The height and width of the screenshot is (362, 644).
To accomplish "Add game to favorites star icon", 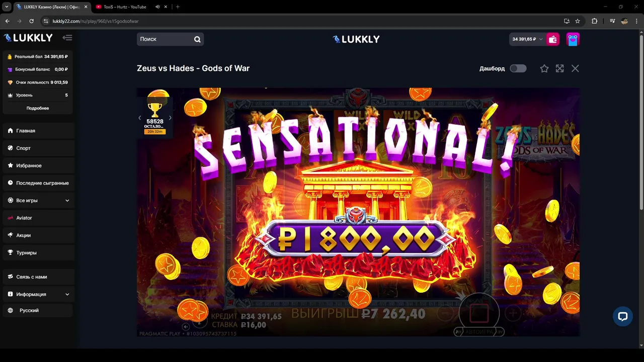I will pos(544,68).
